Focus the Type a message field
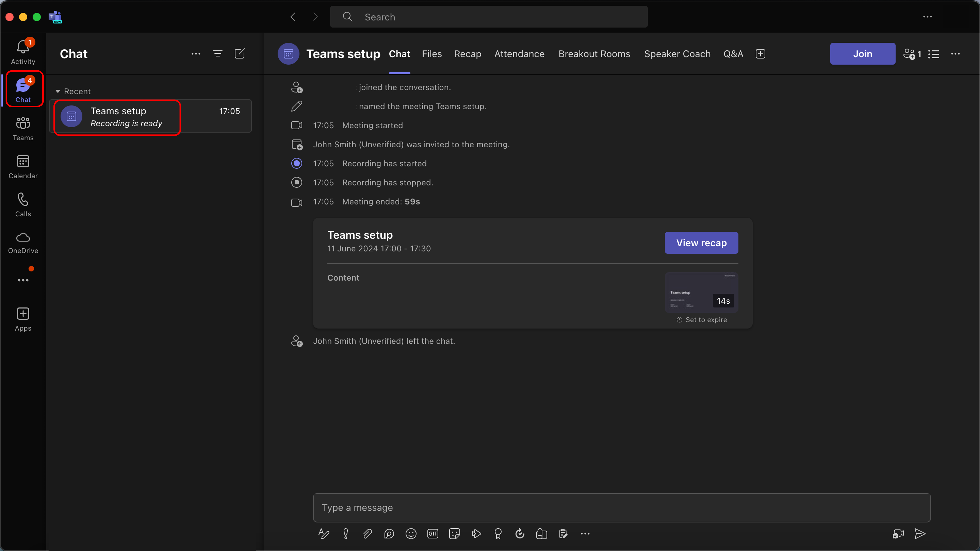 622,507
